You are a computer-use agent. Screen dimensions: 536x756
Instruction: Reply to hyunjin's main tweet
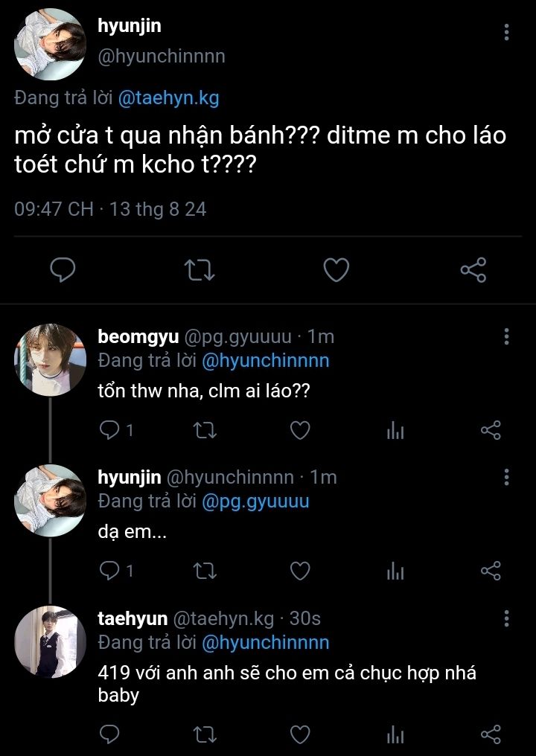coord(63,270)
